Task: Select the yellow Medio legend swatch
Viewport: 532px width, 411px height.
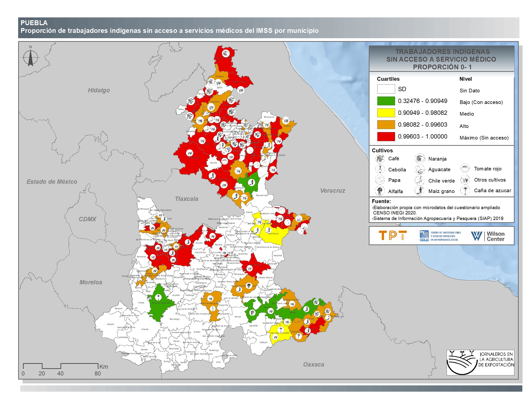Action: pos(386,113)
